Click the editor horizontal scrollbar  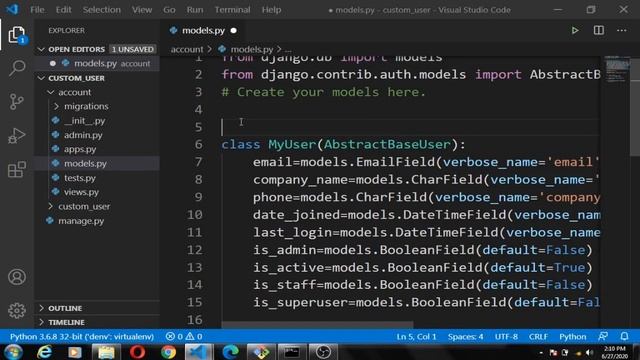pyautogui.click(x=317, y=325)
